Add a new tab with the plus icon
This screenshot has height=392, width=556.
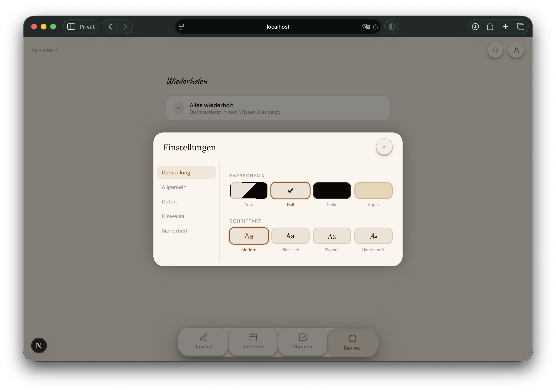coord(505,27)
